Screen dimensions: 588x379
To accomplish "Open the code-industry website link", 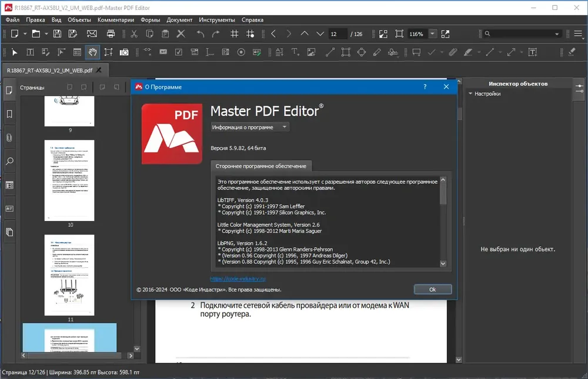I will 238,279.
